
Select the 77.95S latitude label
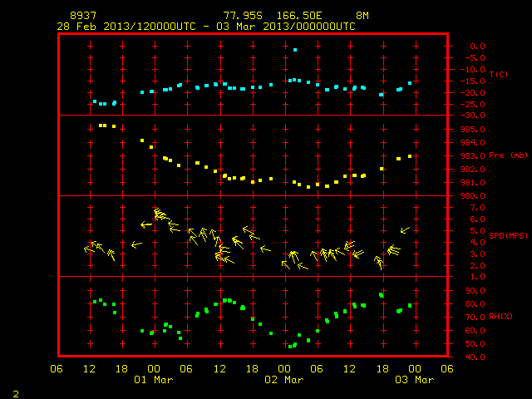(243, 16)
